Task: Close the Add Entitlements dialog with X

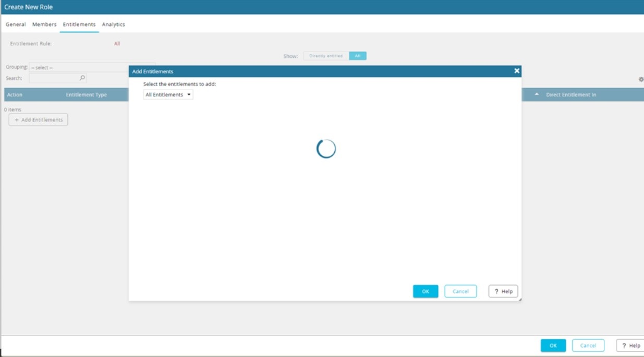Action: pyautogui.click(x=517, y=71)
